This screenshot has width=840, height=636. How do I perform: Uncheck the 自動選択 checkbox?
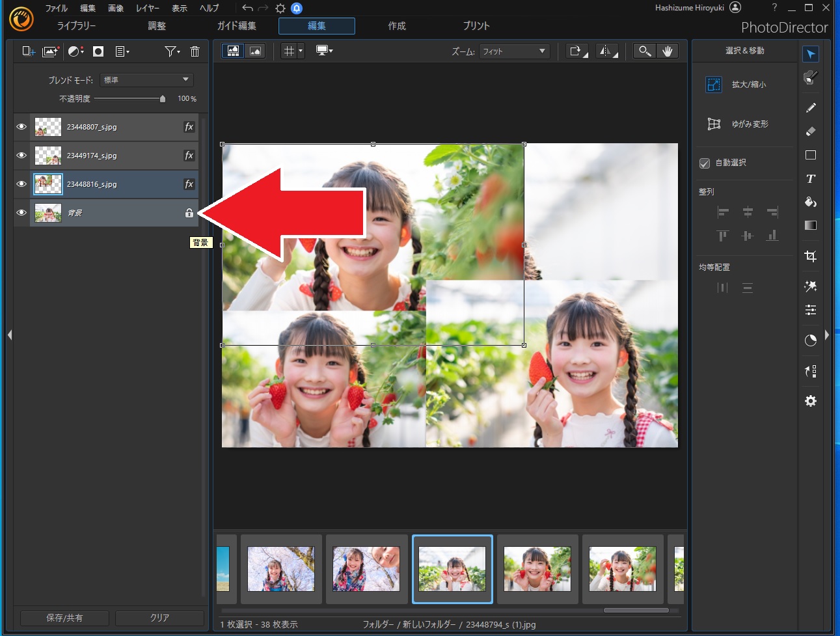point(704,163)
